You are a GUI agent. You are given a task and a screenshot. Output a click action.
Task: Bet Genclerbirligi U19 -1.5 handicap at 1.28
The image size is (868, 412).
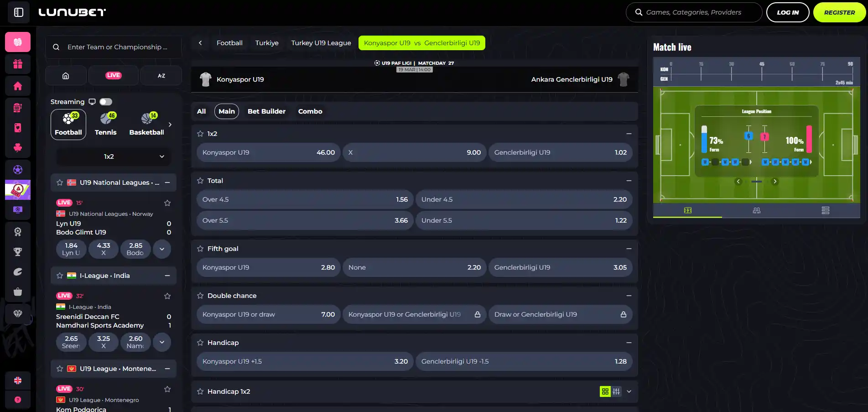524,361
